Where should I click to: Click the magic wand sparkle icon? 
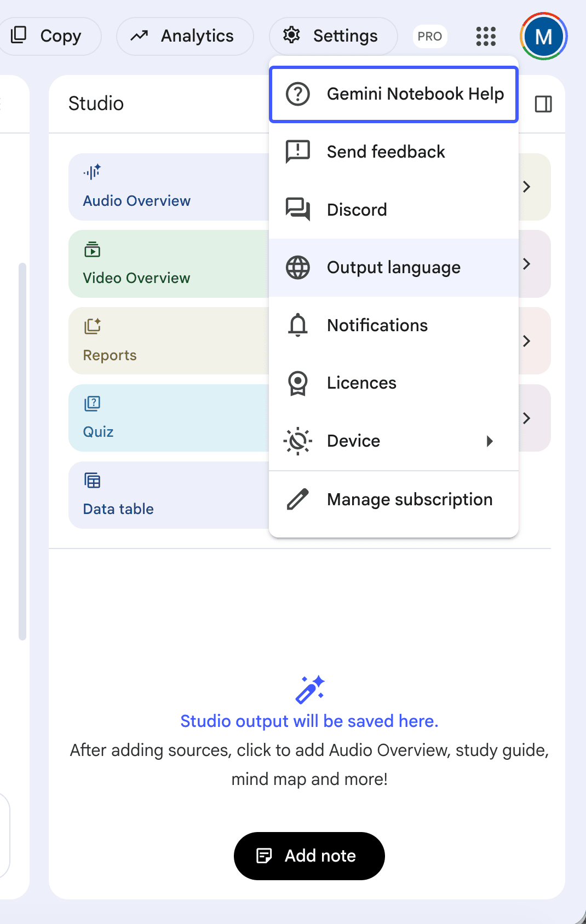[x=309, y=690]
